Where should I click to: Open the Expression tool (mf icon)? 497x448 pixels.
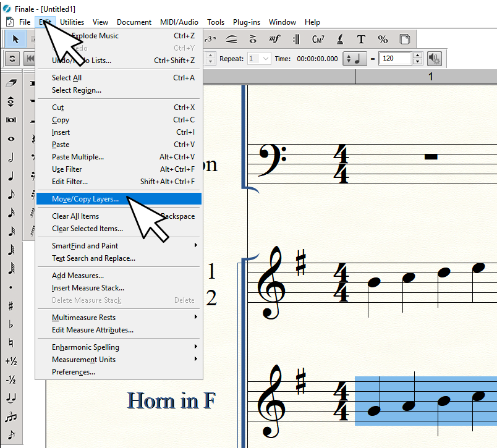pyautogui.click(x=274, y=39)
